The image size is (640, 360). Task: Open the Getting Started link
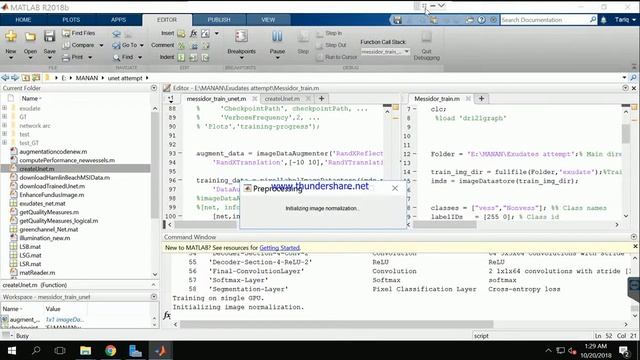280,248
